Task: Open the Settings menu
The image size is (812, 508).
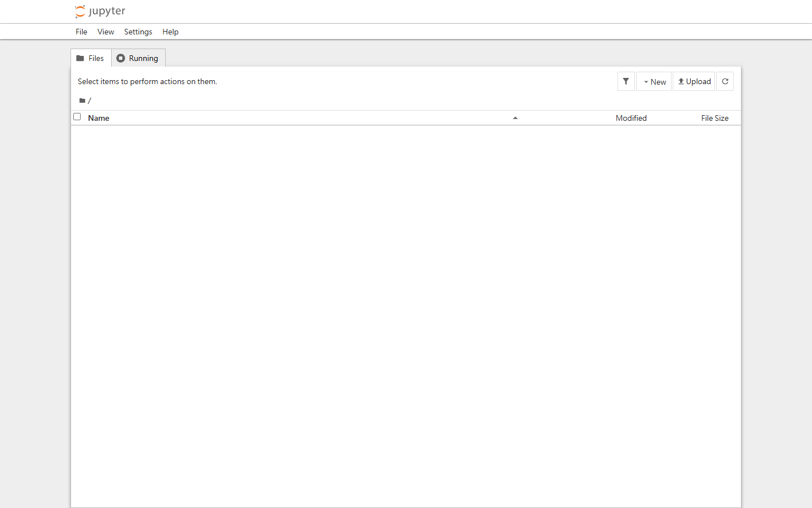Action: [x=138, y=32]
